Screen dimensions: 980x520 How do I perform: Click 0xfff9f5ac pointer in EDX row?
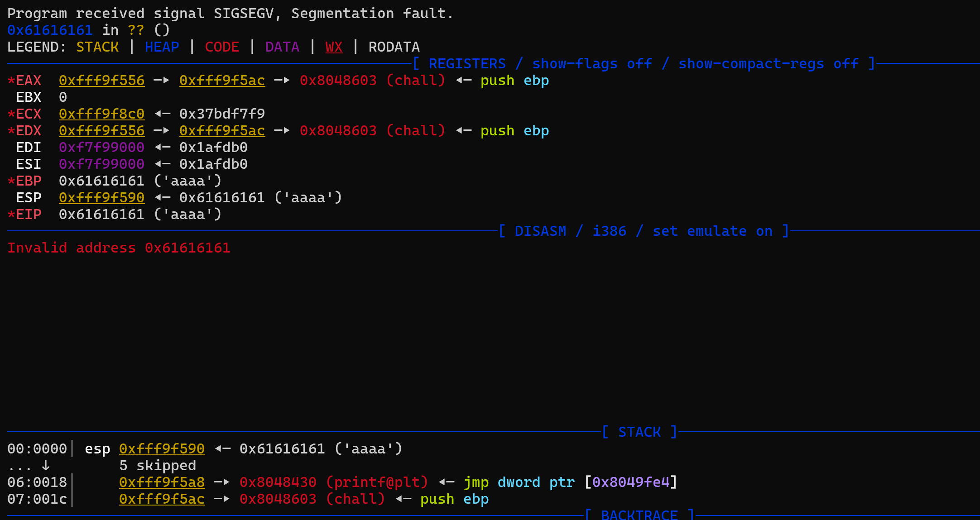(x=222, y=131)
